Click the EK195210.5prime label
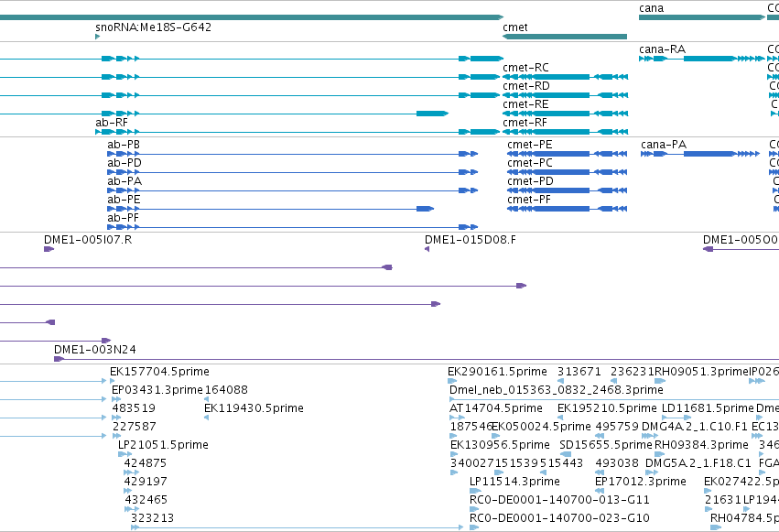Screen dimensions: 779x532 point(607,407)
